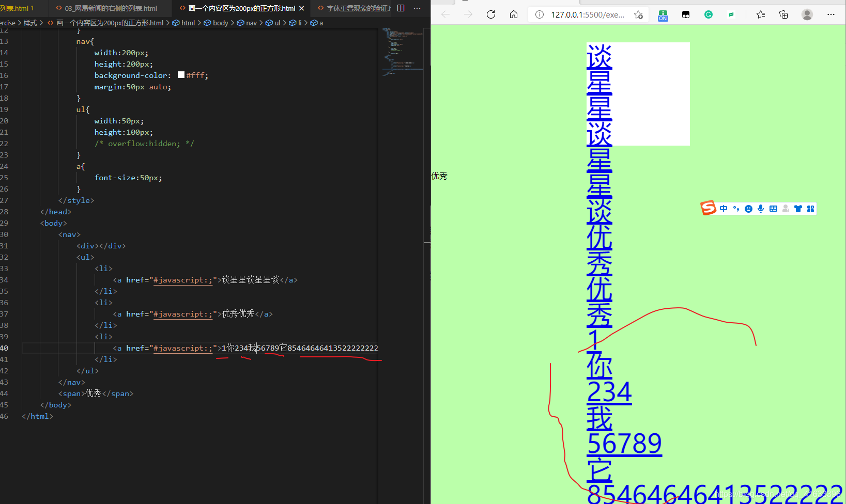Open li breadcrumb segment
The height and width of the screenshot is (504, 846).
(296, 23)
